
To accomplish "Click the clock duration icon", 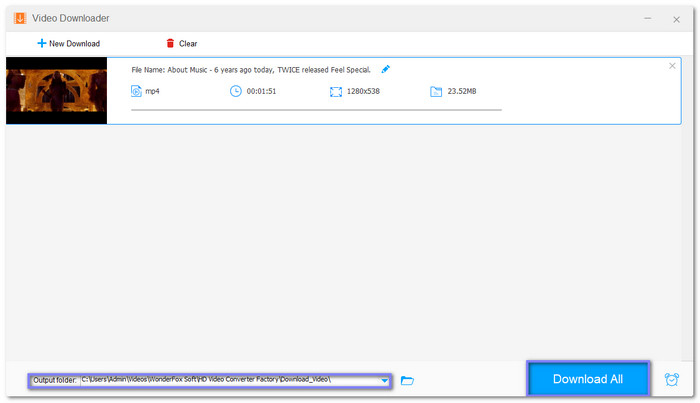I will tap(236, 91).
